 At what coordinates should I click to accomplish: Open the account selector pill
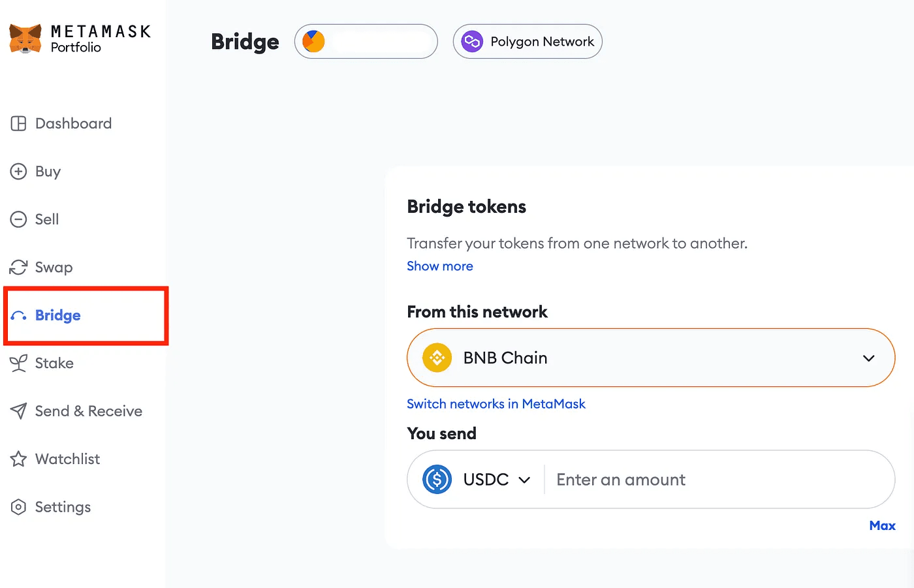(366, 41)
